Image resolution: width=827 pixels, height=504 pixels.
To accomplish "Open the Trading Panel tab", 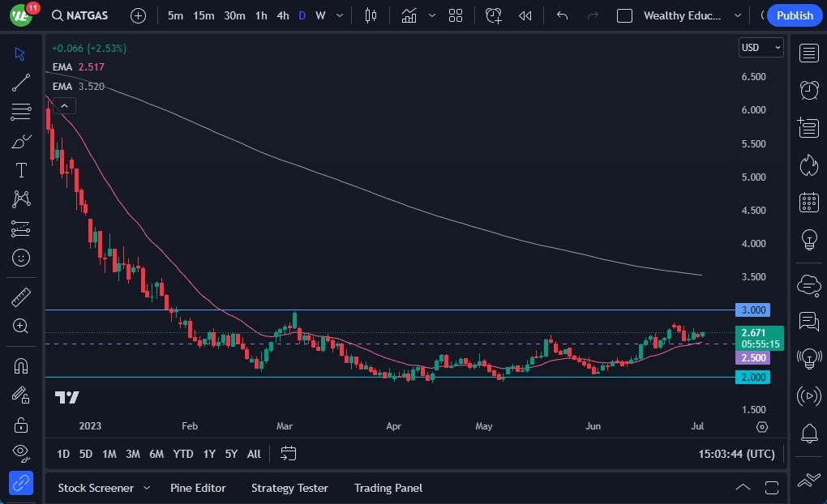I will click(388, 488).
